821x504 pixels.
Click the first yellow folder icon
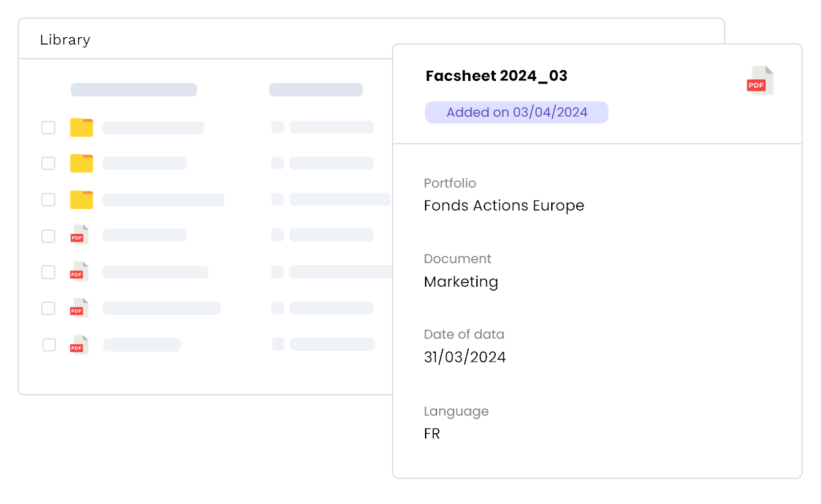coord(82,128)
